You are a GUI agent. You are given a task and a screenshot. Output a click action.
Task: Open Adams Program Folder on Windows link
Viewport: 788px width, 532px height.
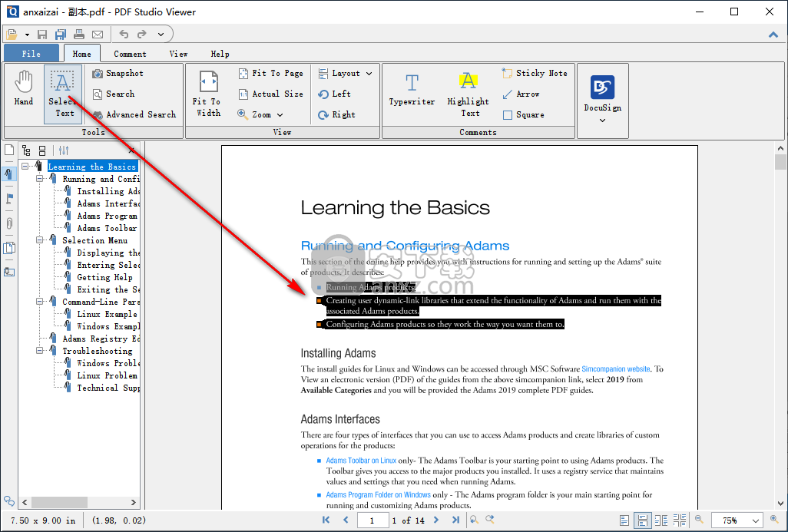(378, 495)
